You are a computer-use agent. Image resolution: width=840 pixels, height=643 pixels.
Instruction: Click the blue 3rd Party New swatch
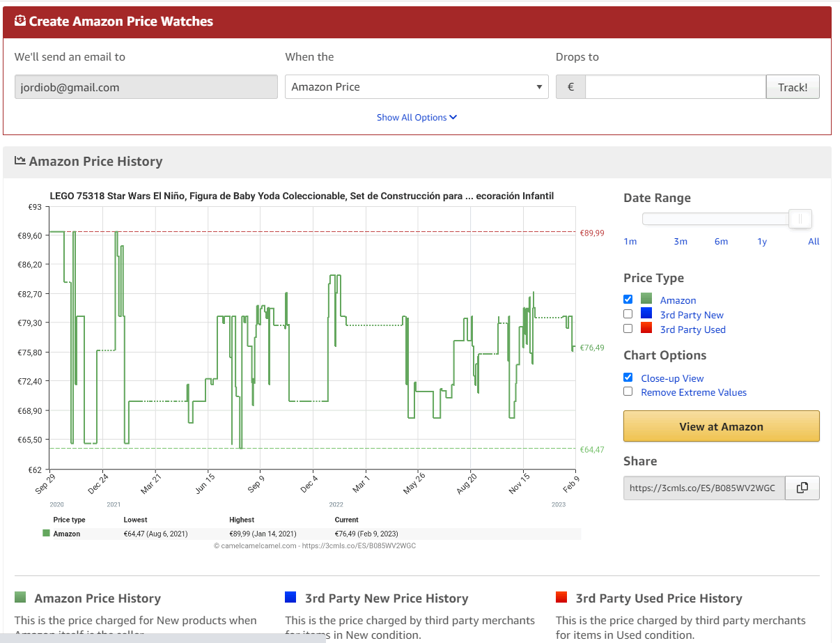(646, 314)
